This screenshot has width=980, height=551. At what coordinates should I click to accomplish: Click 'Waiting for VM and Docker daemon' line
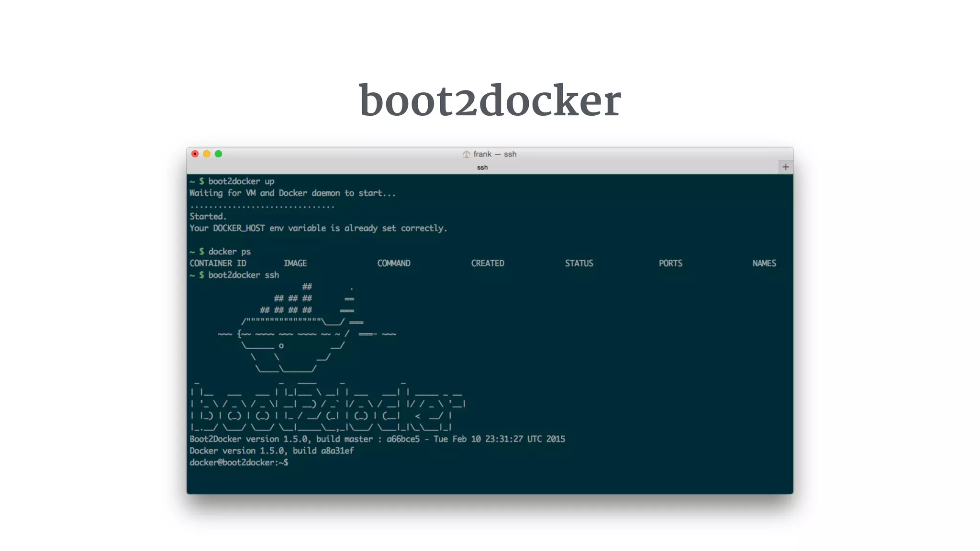(292, 193)
